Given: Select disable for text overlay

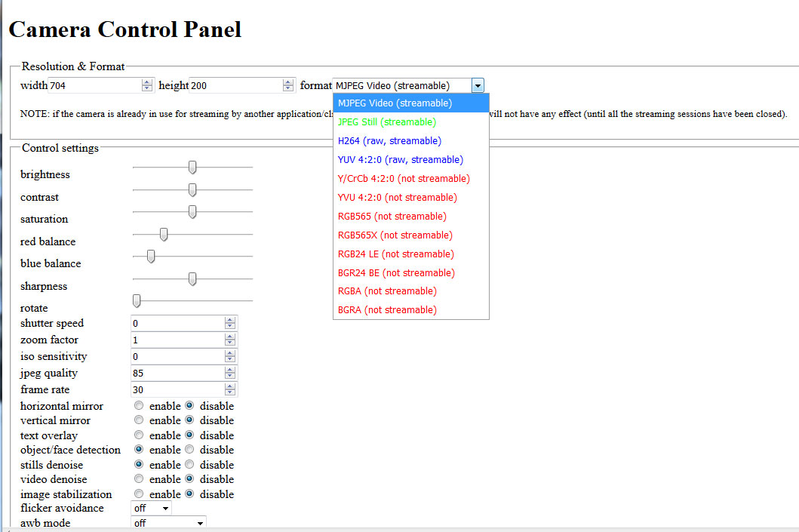Looking at the screenshot, I should click(189, 435).
